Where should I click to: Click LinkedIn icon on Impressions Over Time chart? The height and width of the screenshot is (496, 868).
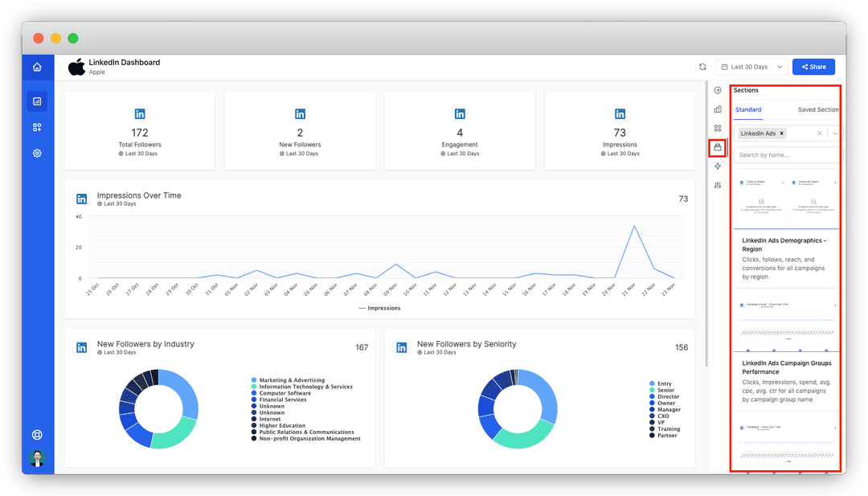pos(81,199)
